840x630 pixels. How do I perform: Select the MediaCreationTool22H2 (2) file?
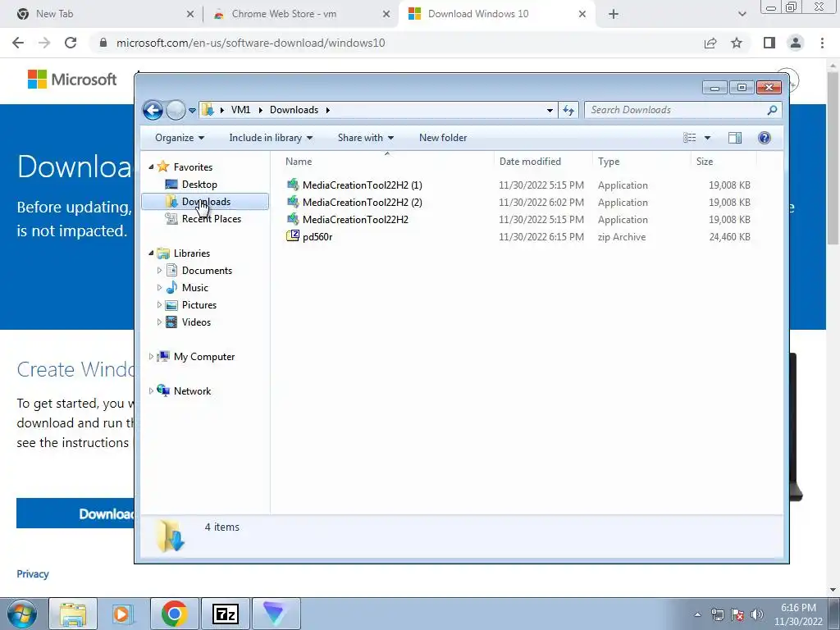click(x=362, y=202)
